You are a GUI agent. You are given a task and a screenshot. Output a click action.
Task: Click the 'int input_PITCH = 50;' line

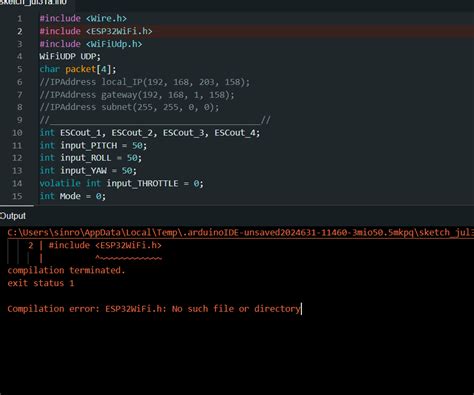click(x=93, y=145)
